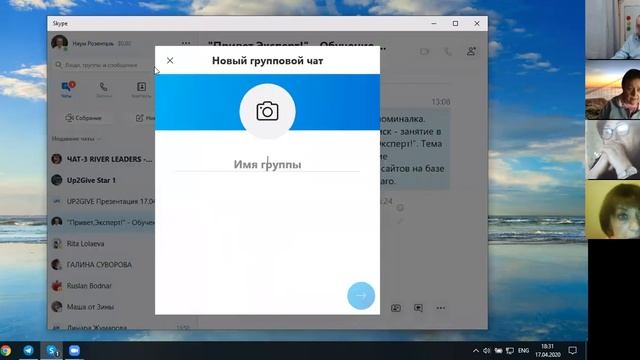Image resolution: width=640 pixels, height=360 pixels.
Task: Open the 'Привет,Эксперт!' chat in the list
Action: pyautogui.click(x=103, y=222)
